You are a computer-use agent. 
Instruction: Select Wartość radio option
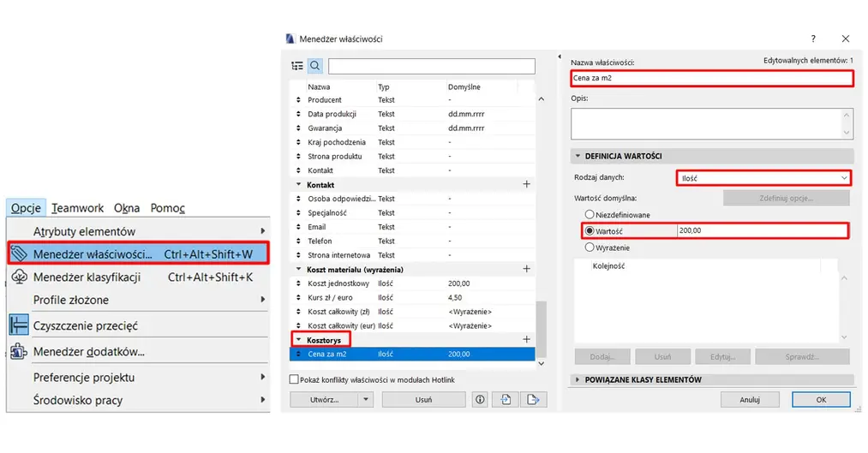590,230
